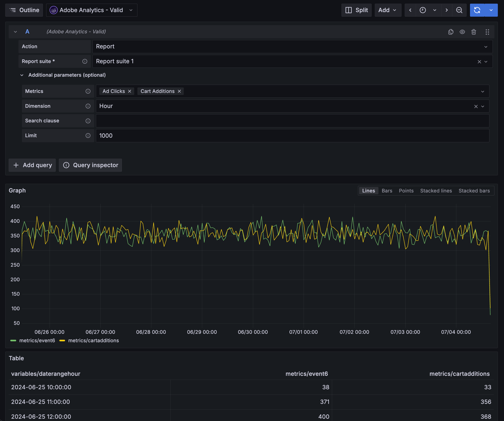The image size is (504, 421).
Task: Remove the Ad Clicks metric tag
Action: tap(129, 91)
